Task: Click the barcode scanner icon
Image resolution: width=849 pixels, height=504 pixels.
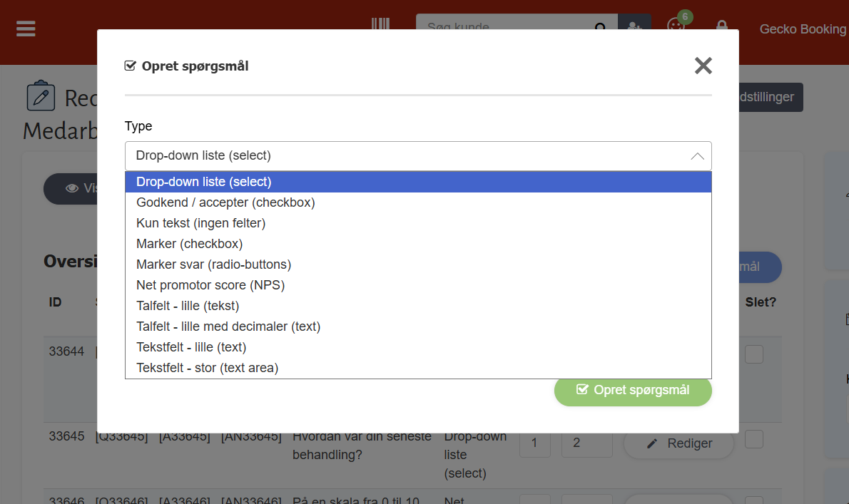Action: [x=381, y=24]
